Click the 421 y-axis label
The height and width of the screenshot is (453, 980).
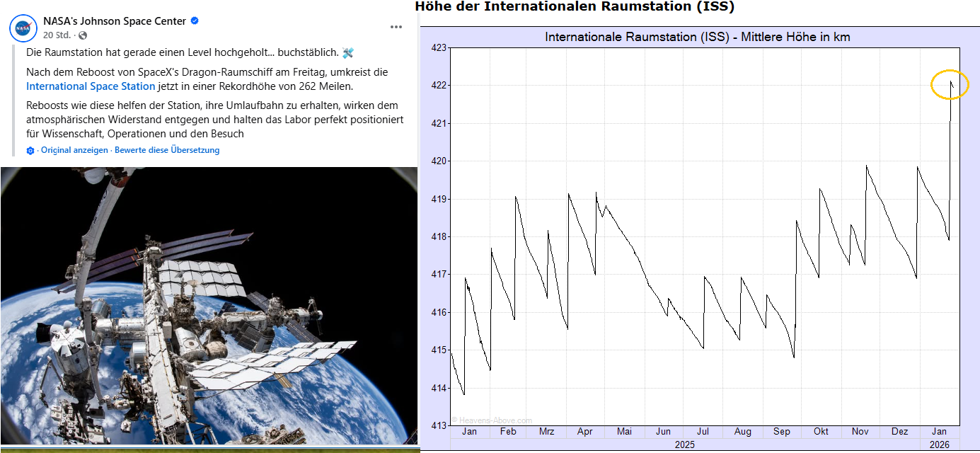(439, 124)
